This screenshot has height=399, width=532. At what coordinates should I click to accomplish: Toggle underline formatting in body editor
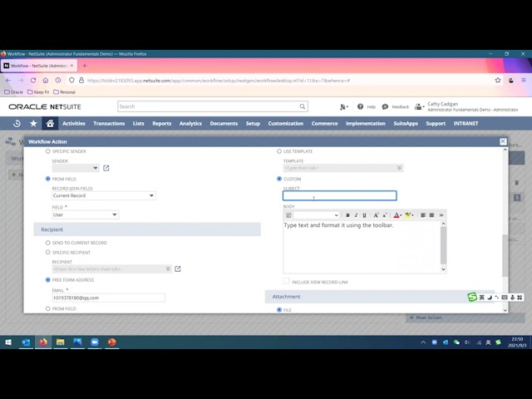point(364,215)
